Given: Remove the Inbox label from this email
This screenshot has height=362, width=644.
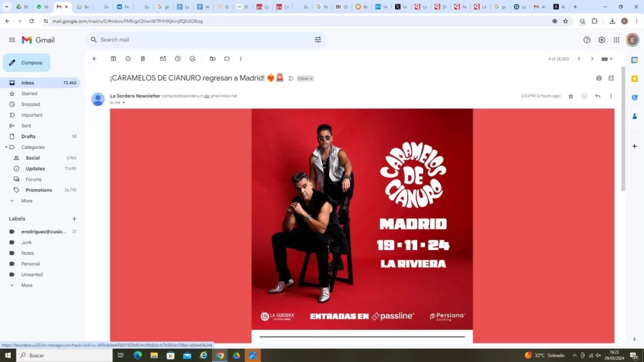Looking at the screenshot, I should click(311, 79).
